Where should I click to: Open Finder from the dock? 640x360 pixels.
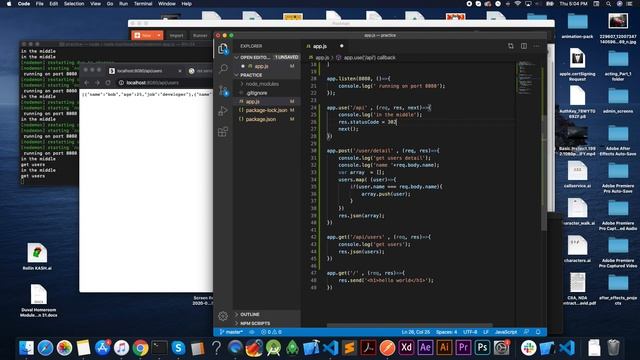[x=27, y=348]
